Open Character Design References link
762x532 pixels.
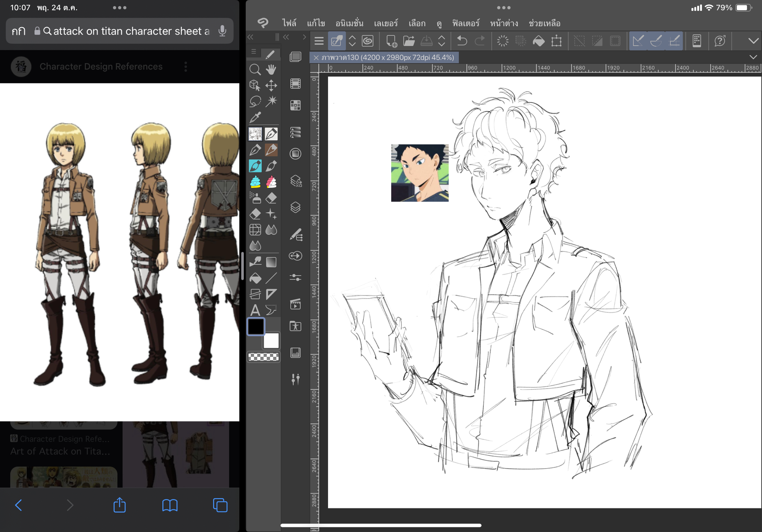pyautogui.click(x=101, y=66)
